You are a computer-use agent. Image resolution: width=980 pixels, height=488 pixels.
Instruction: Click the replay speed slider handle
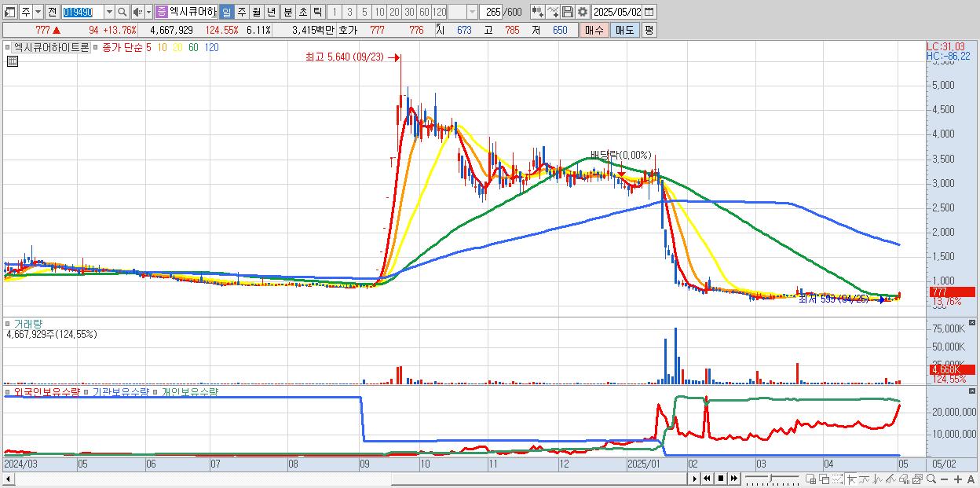pos(770,478)
